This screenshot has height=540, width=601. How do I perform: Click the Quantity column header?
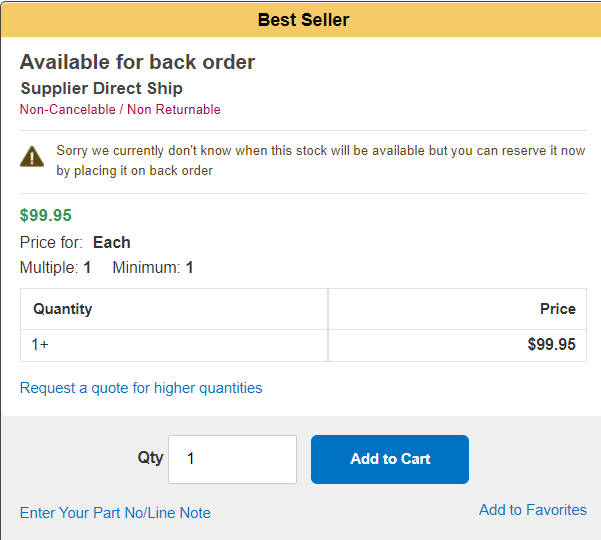click(x=62, y=309)
